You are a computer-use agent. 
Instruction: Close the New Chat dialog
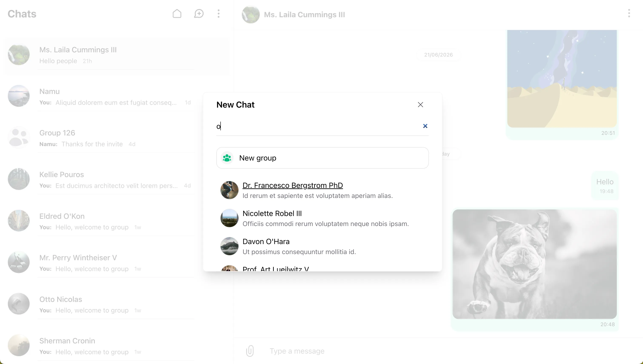pyautogui.click(x=421, y=104)
